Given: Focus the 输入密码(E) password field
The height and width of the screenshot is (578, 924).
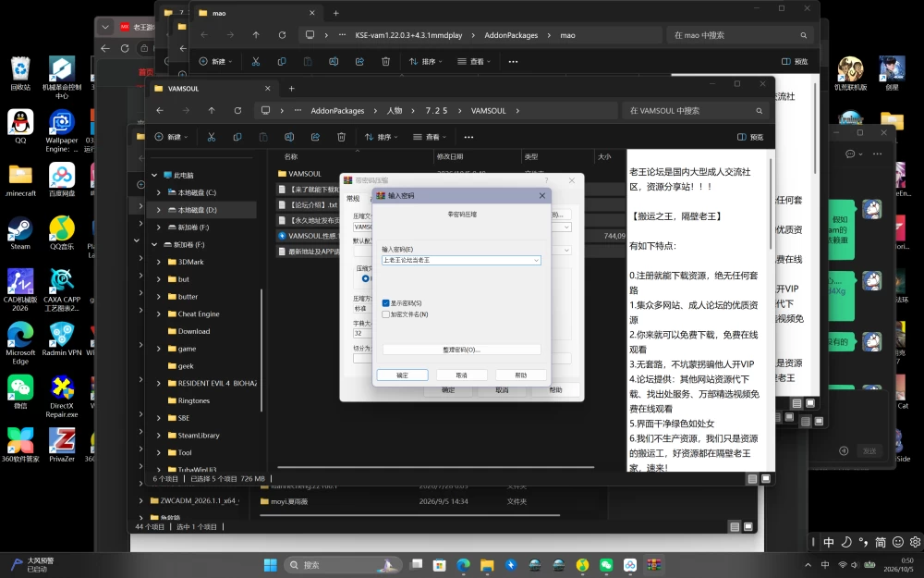Looking at the screenshot, I should coord(461,260).
